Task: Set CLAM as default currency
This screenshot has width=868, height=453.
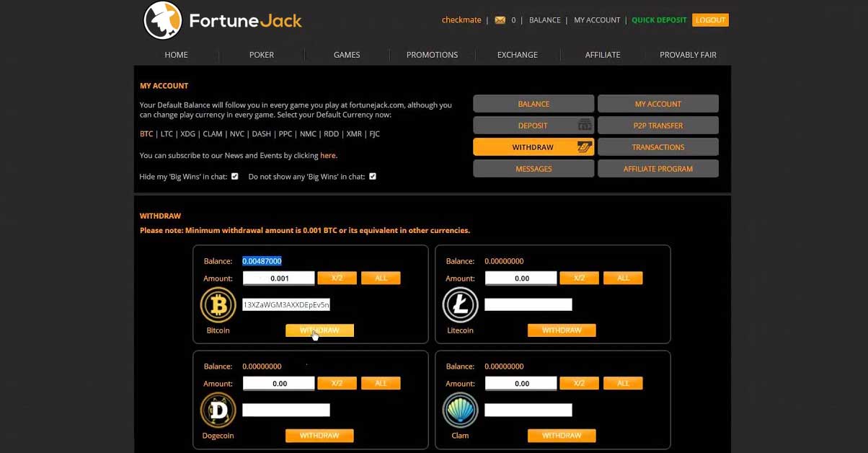Action: click(x=213, y=134)
